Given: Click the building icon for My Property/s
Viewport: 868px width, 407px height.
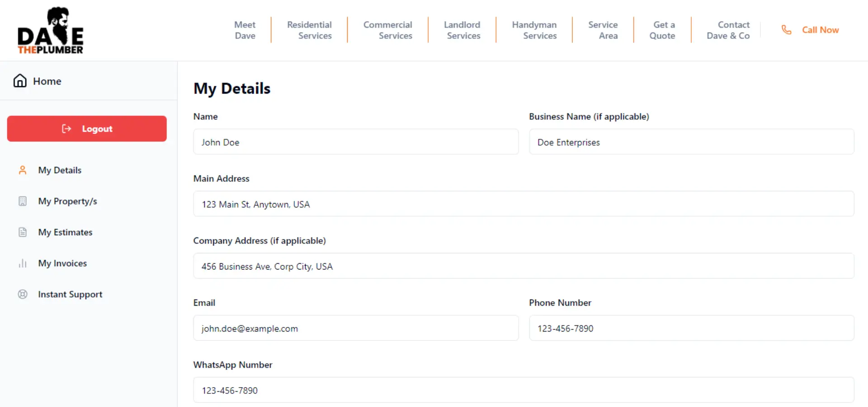Looking at the screenshot, I should [23, 201].
